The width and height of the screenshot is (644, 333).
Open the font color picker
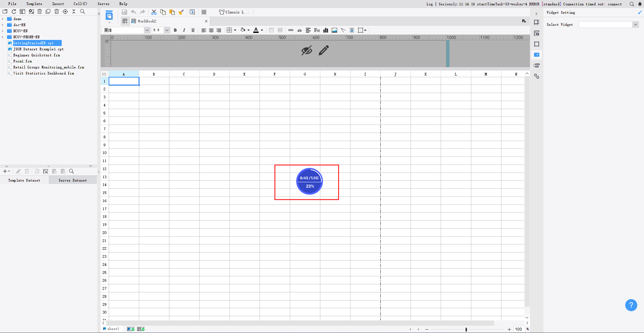coord(256,30)
